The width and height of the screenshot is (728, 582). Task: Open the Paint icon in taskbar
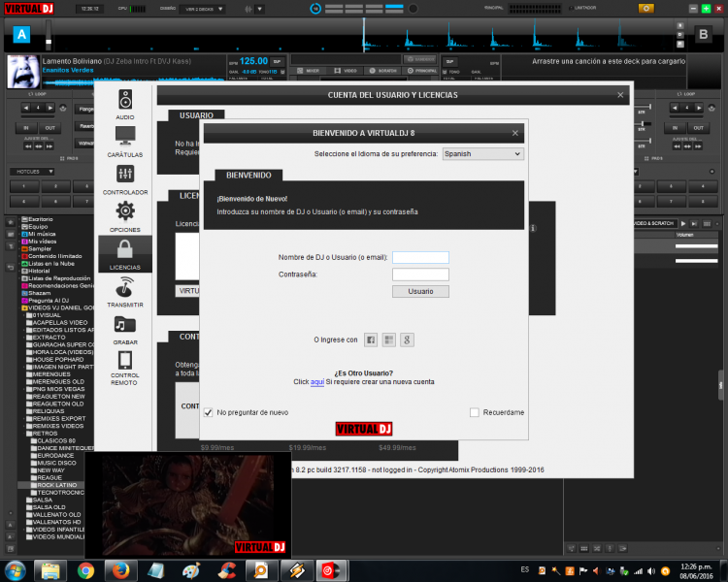pyautogui.click(x=191, y=571)
